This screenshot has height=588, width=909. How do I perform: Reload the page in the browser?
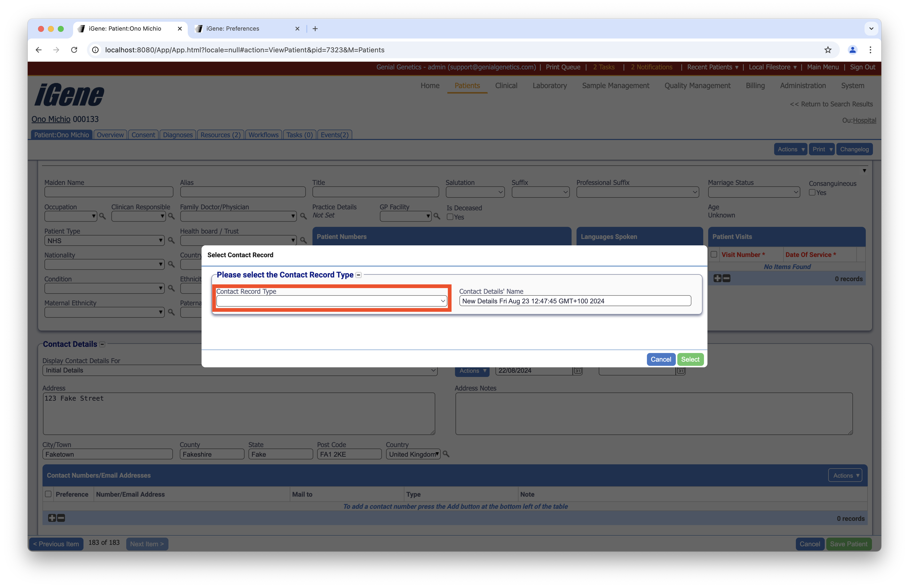pyautogui.click(x=74, y=50)
